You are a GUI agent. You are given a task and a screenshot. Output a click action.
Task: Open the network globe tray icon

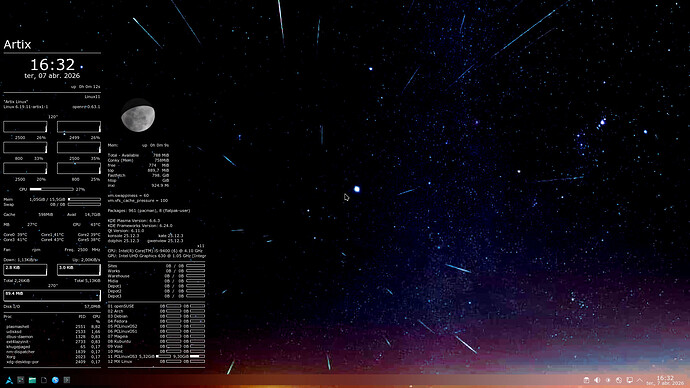point(619,380)
